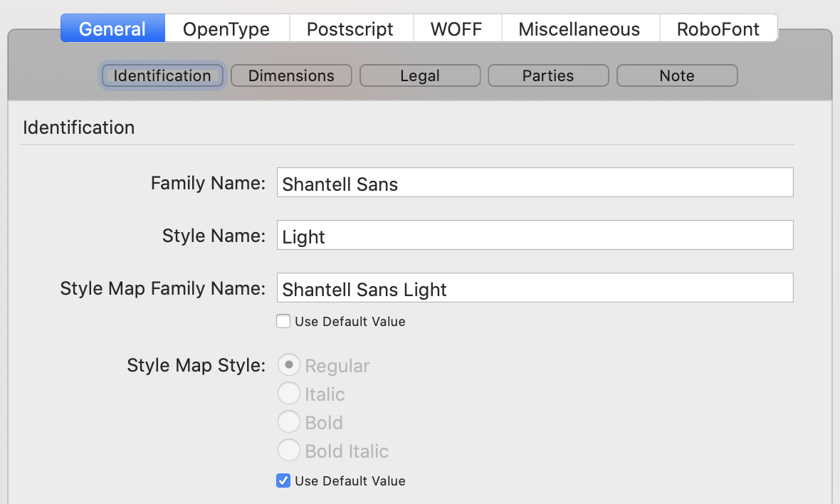This screenshot has height=504, width=840.
Task: Click the Family Name: label
Action: point(208,183)
